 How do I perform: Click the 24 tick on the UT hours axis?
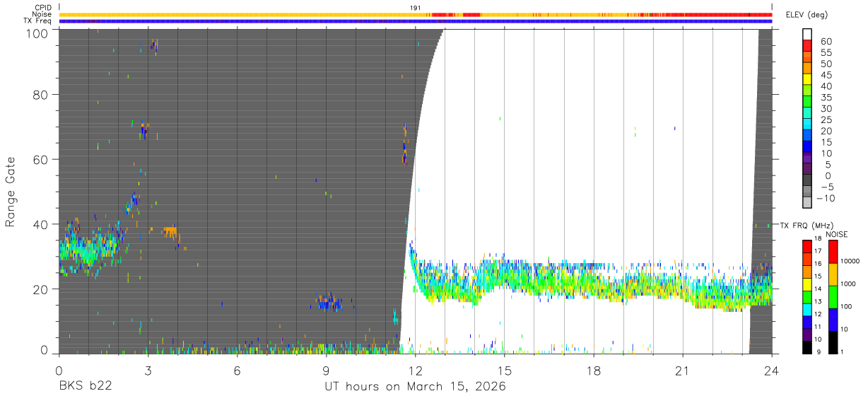point(771,370)
